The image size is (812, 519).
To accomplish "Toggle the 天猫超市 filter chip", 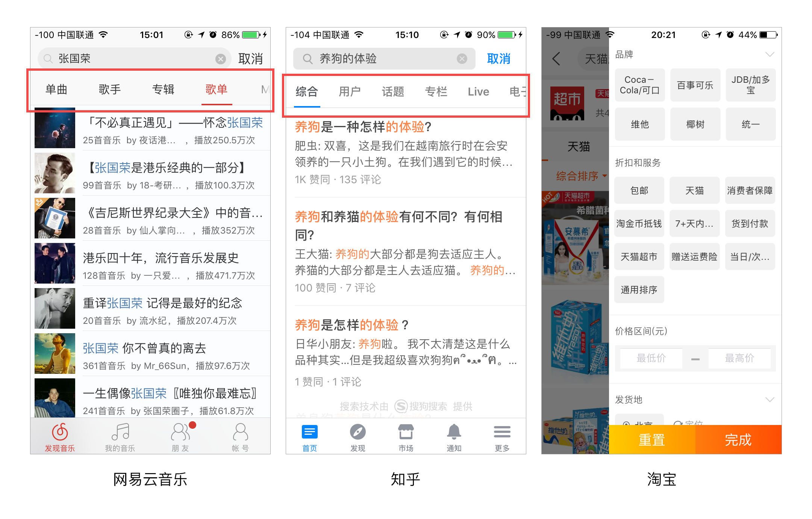I will pos(639,256).
